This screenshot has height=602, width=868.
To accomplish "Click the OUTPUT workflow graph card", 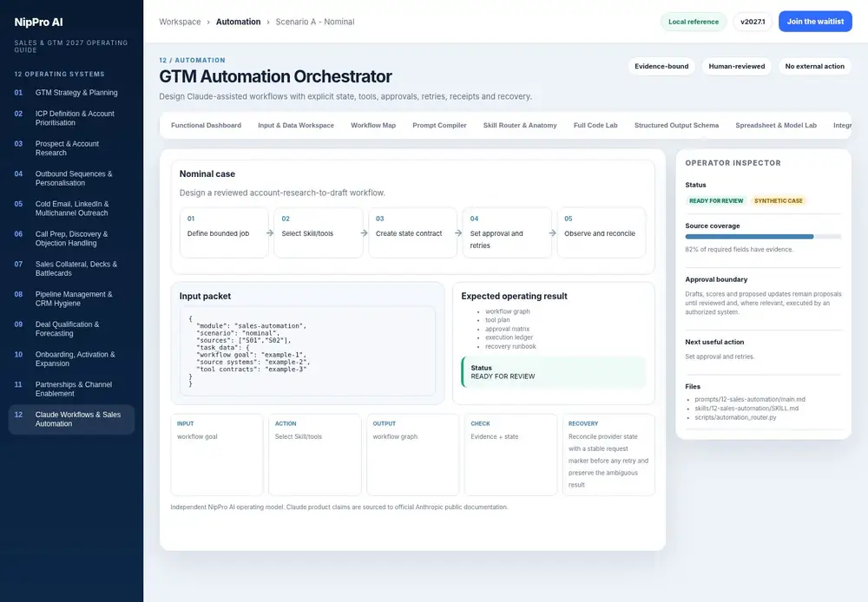I will pos(412,455).
